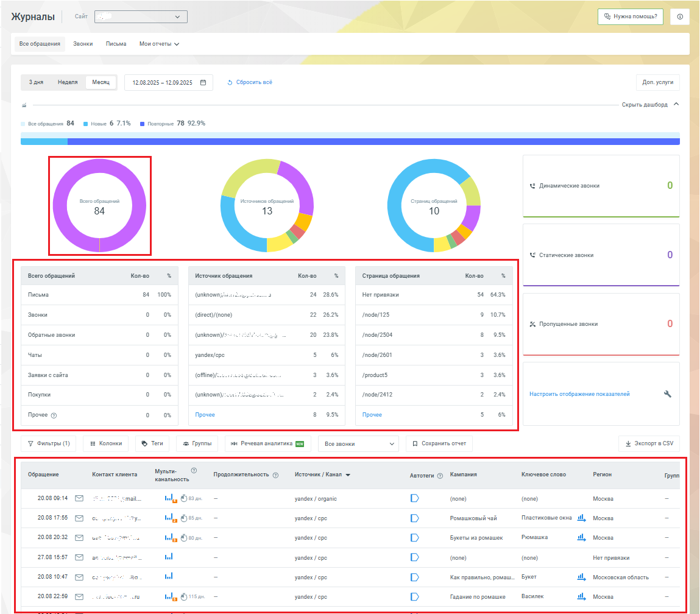Screen dimensions: 700x614
Task: Click the envelope icon in 20.08 17:55 row
Action: (79, 518)
